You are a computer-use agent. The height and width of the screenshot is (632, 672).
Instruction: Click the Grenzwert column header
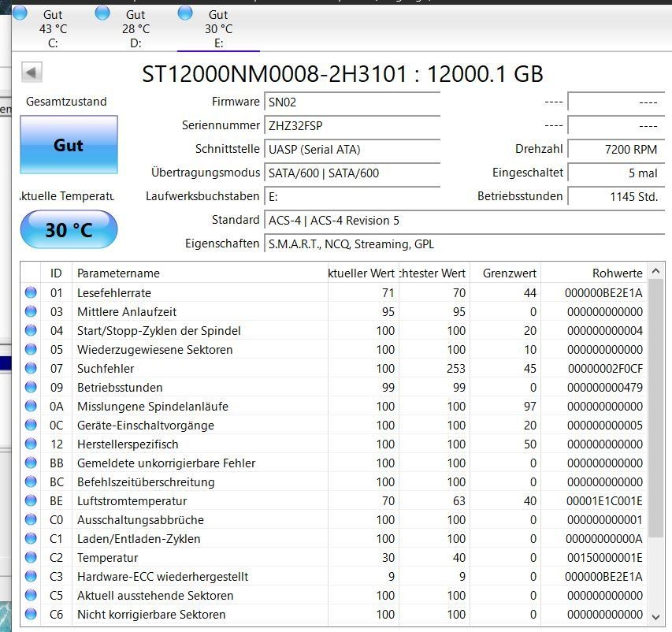tap(505, 273)
